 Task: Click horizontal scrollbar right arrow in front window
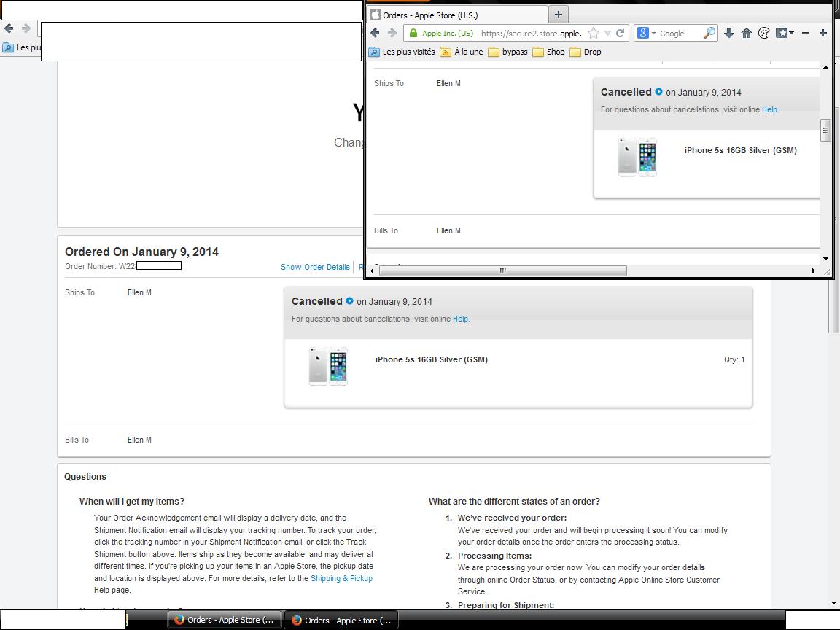click(x=814, y=271)
